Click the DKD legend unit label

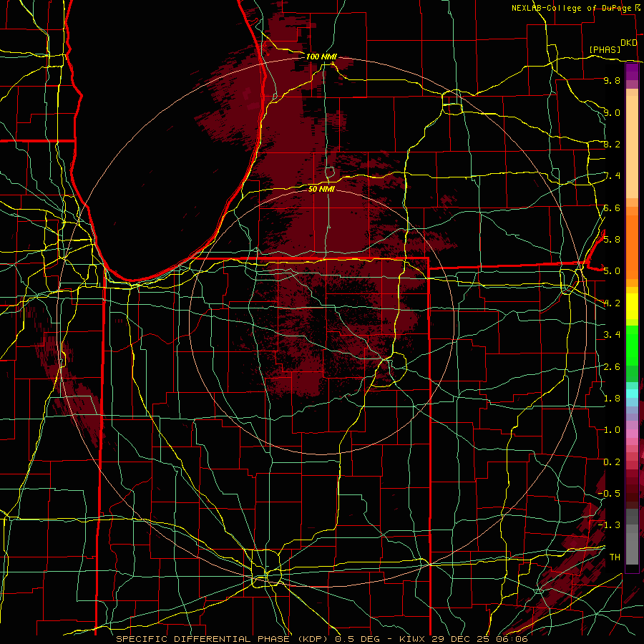(629, 43)
